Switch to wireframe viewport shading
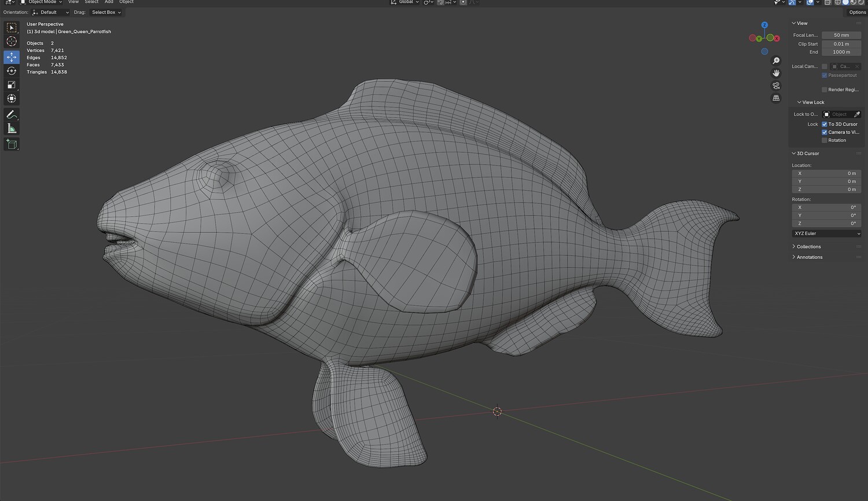Screen dimensions: 868x501 tap(837, 2)
